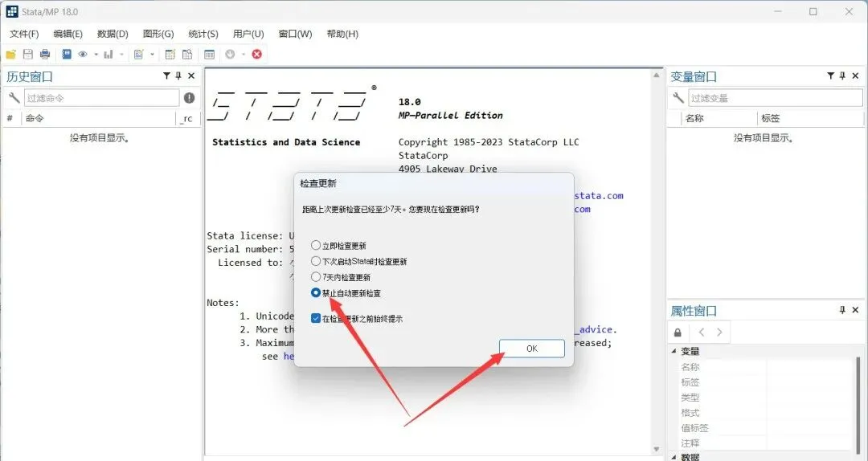
Task: Close the Variables window panel
Action: coord(856,75)
